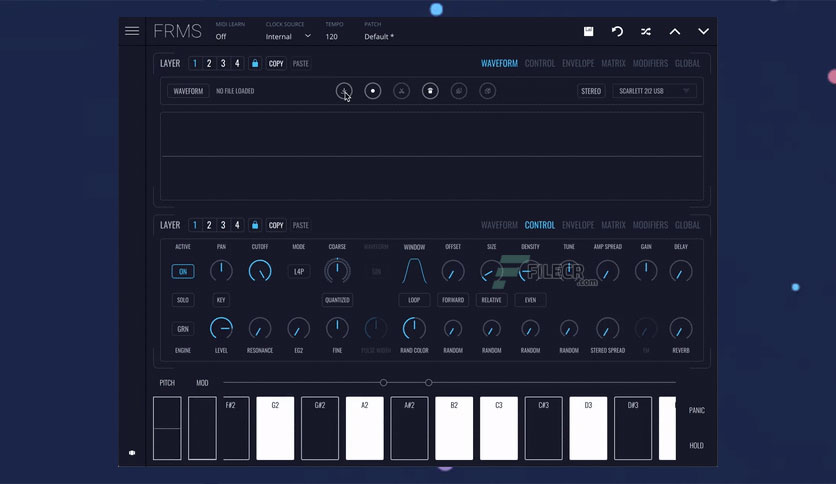Click COPY in the Waveform view's layer row
The width and height of the screenshot is (836, 484).
276,63
